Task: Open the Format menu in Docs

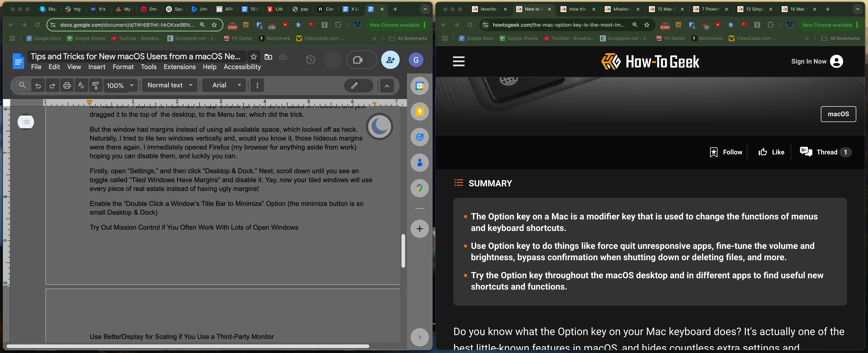Action: click(x=123, y=67)
